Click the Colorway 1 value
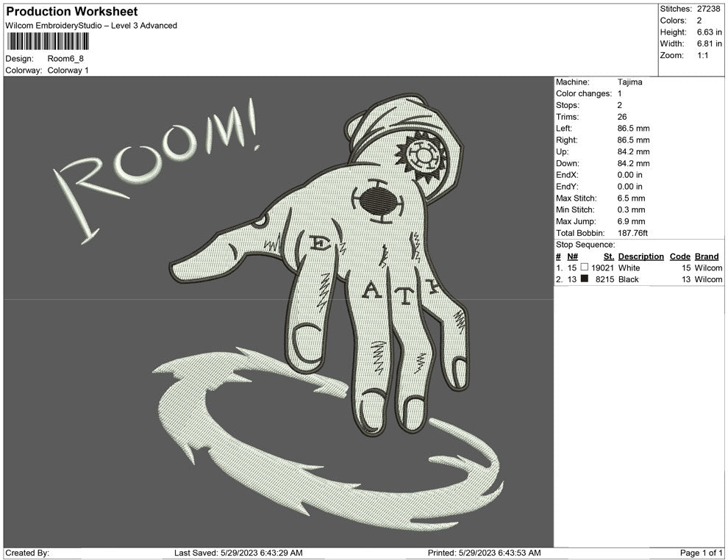728x560 pixels. (x=68, y=70)
